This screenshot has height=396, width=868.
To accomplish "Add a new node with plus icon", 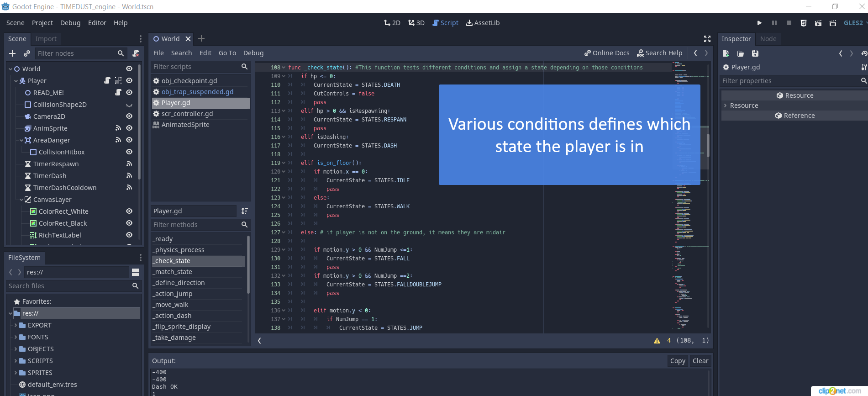I will click(12, 53).
